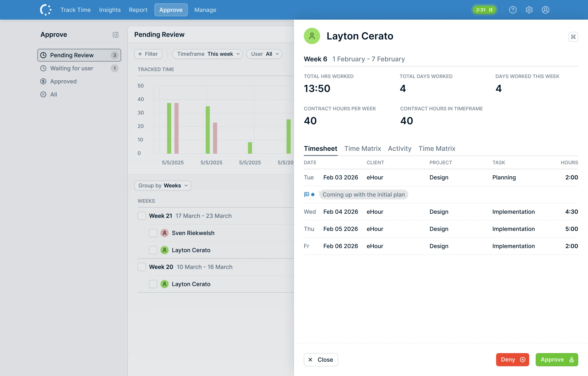Expand Layton Cerato's panel to fullscreen
The height and width of the screenshot is (376, 588).
point(573,37)
